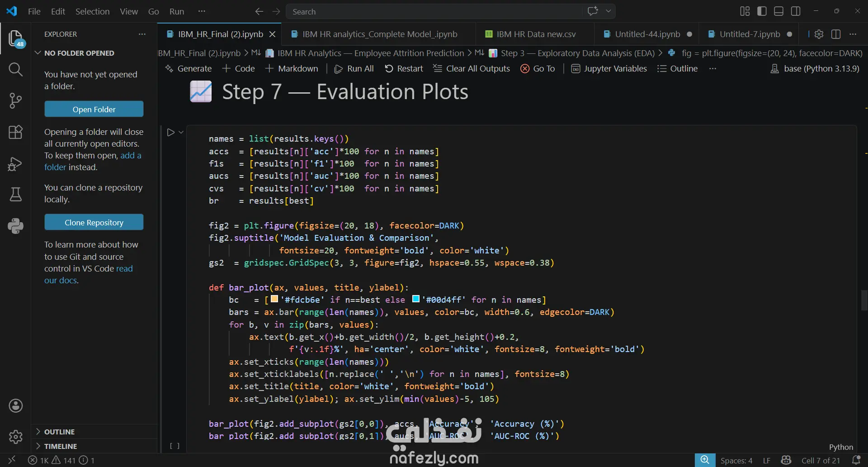Add a Code cell

pyautogui.click(x=239, y=68)
